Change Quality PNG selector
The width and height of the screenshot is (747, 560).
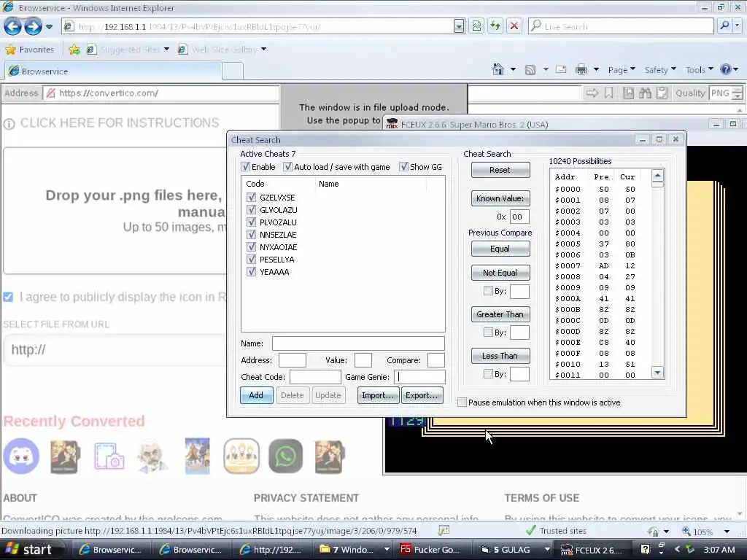(x=726, y=93)
